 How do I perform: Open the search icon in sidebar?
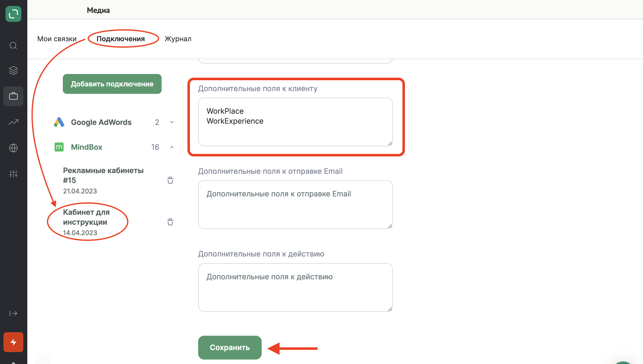(x=13, y=45)
